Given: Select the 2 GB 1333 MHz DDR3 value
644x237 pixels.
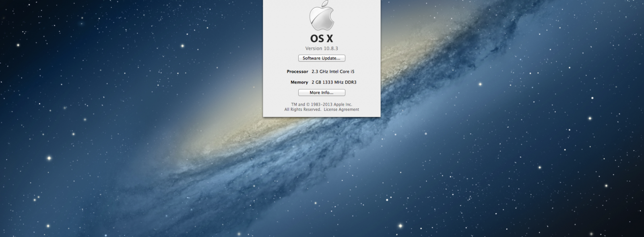Looking at the screenshot, I should [x=334, y=82].
